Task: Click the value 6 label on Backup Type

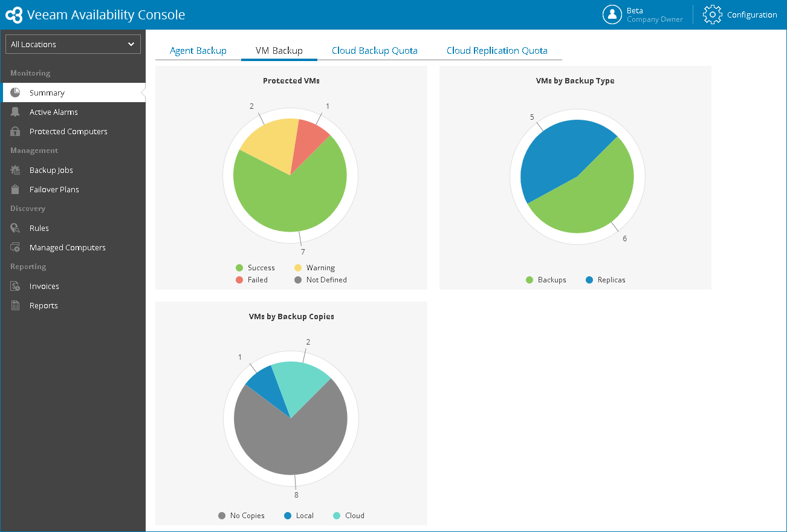Action: (x=625, y=238)
